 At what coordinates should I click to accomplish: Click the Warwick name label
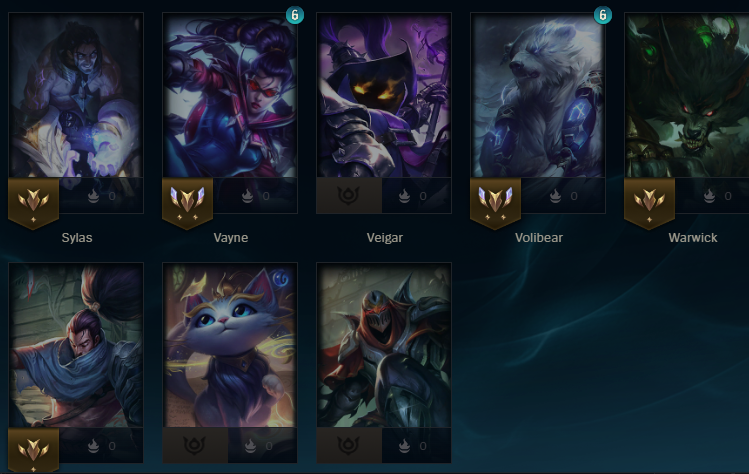pos(693,237)
